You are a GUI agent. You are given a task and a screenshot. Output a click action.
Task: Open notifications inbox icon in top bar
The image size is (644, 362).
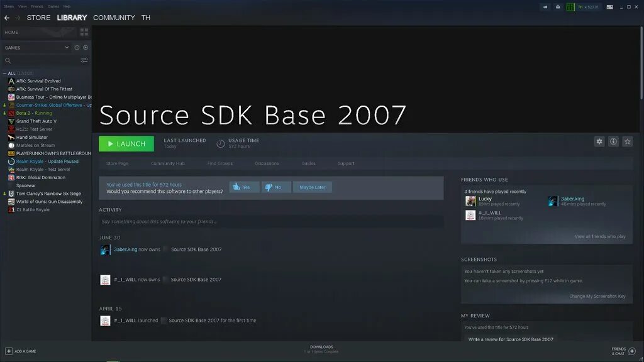[x=558, y=7]
